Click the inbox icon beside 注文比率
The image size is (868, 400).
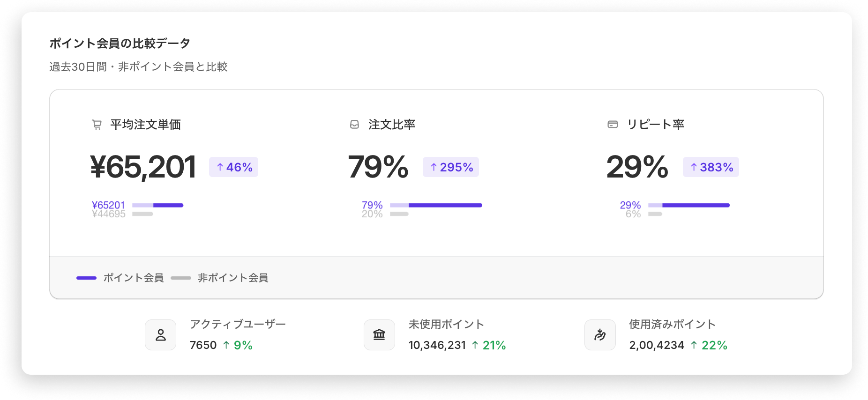pyautogui.click(x=354, y=125)
